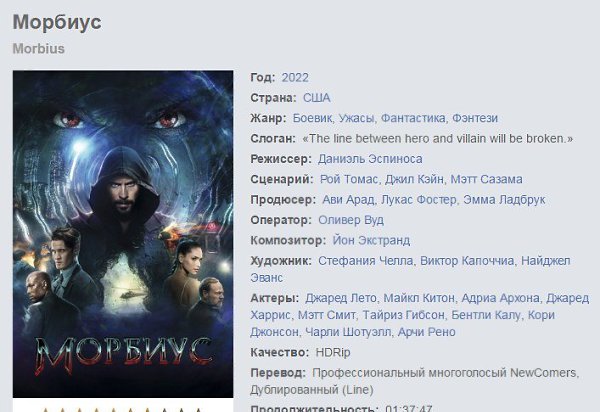Open director Даниэль Эспиноса's page
This screenshot has height=412, width=600.
[370, 159]
